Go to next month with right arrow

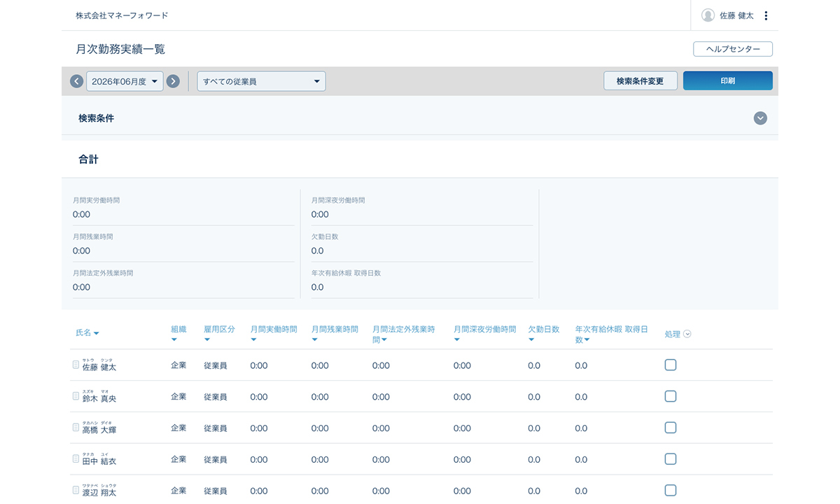[173, 81]
